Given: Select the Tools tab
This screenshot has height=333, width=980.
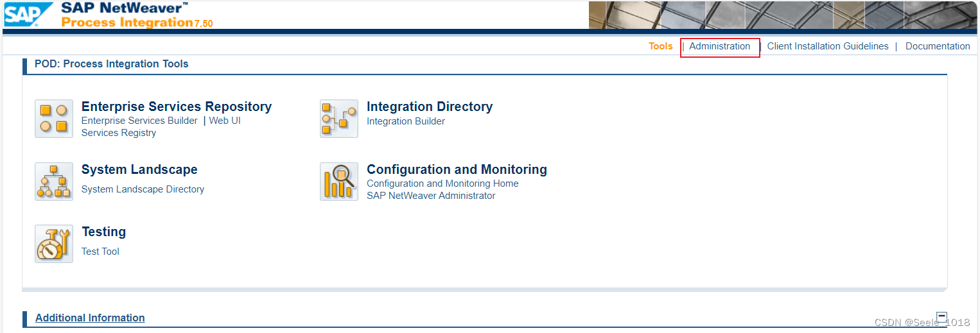Looking at the screenshot, I should point(660,46).
